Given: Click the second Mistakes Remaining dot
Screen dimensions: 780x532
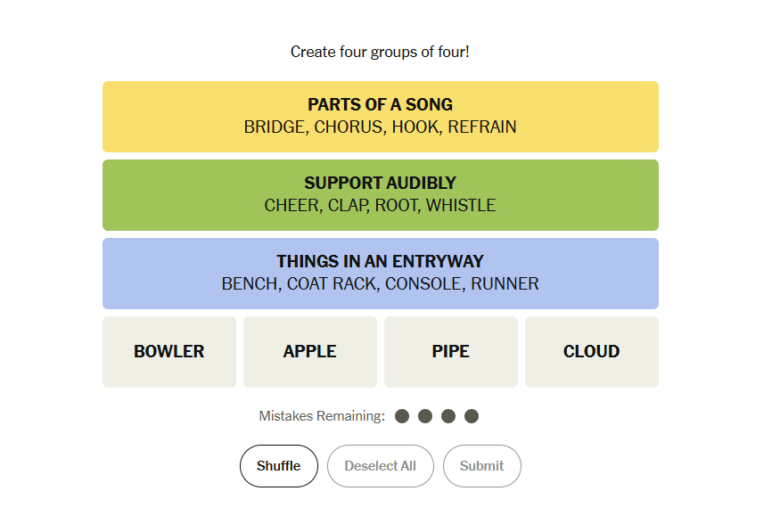Looking at the screenshot, I should pyautogui.click(x=425, y=416).
